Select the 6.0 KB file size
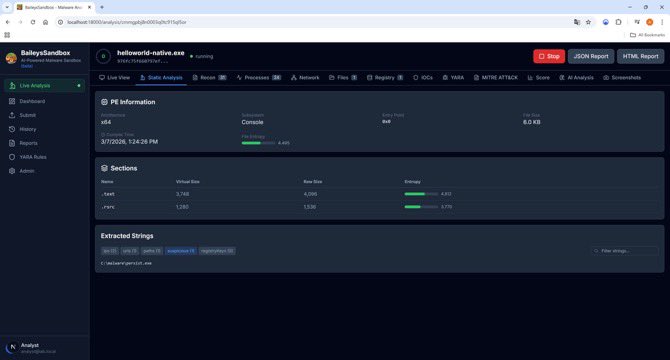Image resolution: width=670 pixels, height=360 pixels. (x=532, y=122)
